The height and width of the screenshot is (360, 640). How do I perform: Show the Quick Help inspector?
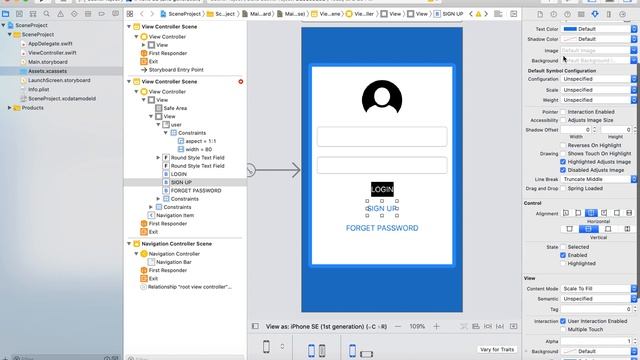click(x=567, y=14)
